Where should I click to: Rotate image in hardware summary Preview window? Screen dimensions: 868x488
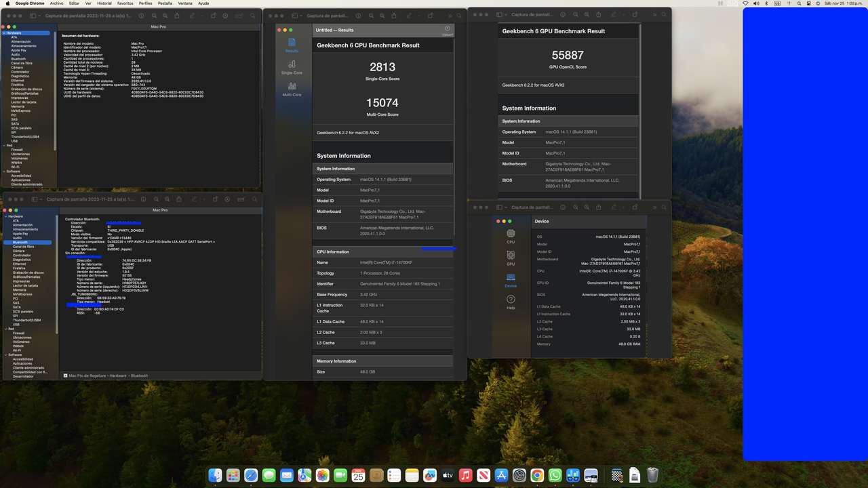pos(213,15)
